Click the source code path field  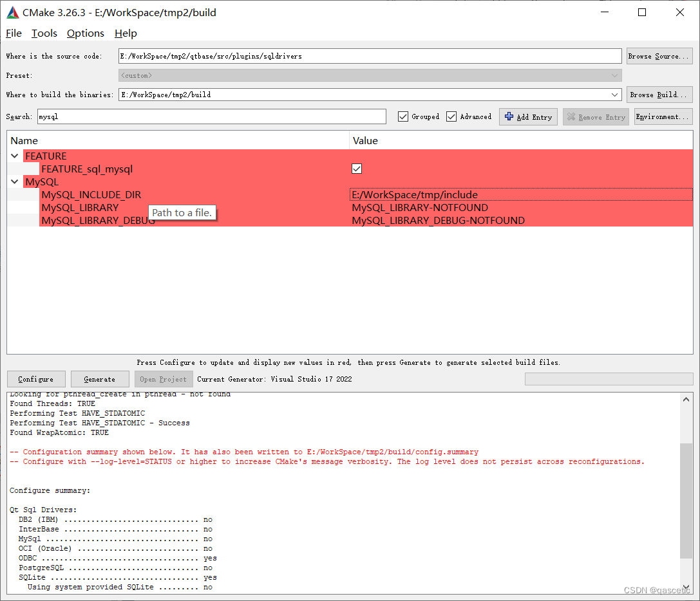(x=370, y=56)
